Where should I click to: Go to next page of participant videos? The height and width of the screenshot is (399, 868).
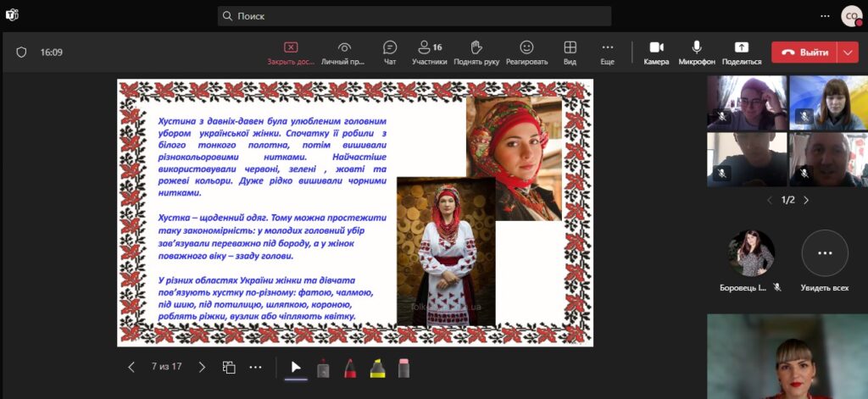point(806,201)
